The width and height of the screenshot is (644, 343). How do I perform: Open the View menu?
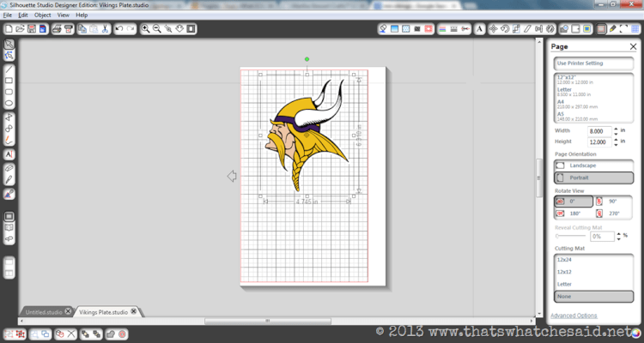tap(64, 15)
